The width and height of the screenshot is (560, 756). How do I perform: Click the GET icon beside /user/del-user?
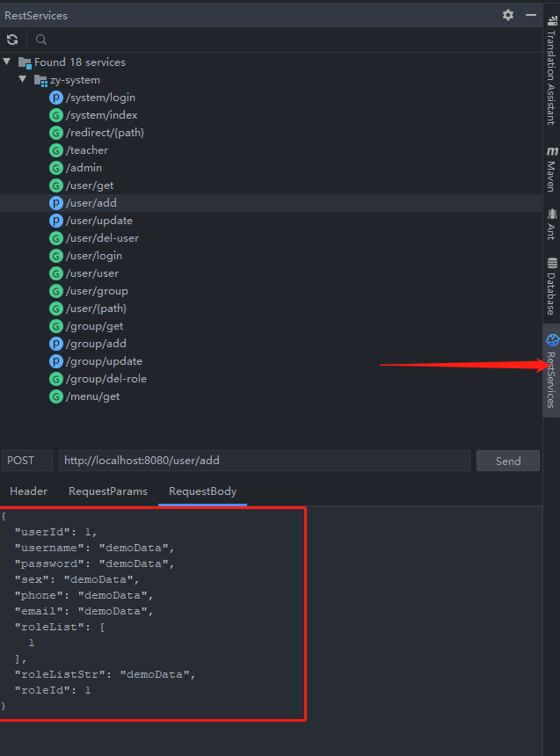(56, 238)
